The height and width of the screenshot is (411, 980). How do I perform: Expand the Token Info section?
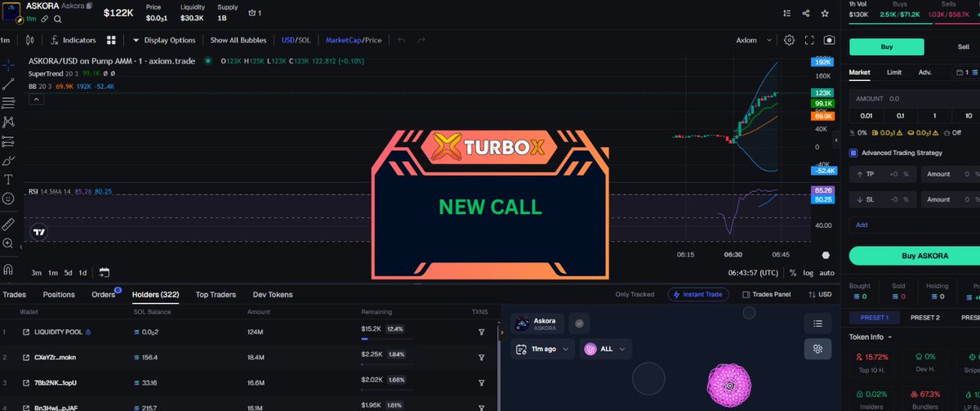(871, 337)
